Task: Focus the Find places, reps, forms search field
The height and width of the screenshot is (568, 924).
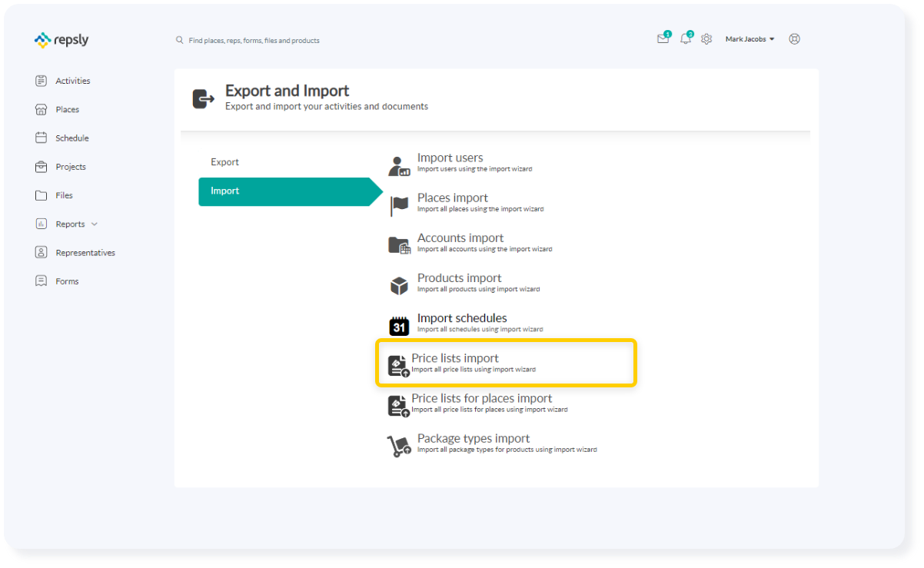Action: (254, 40)
